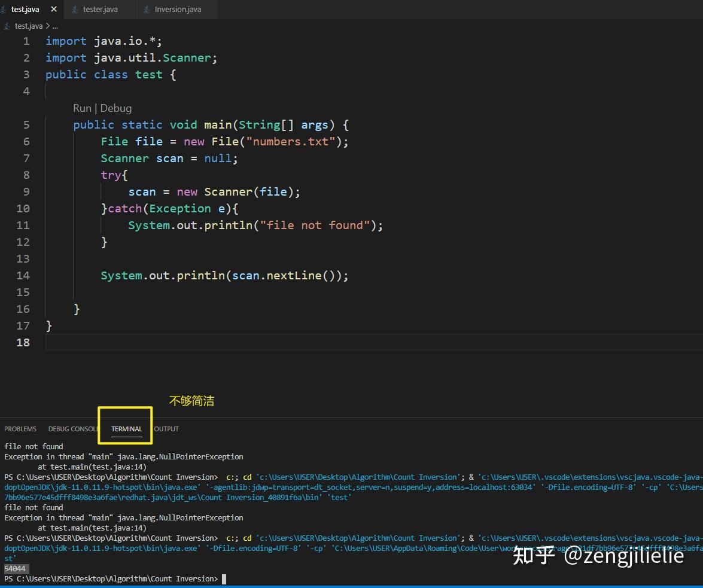The width and height of the screenshot is (703, 588).
Task: Click the Java icon on the tester.java tab
Action: [x=75, y=9]
